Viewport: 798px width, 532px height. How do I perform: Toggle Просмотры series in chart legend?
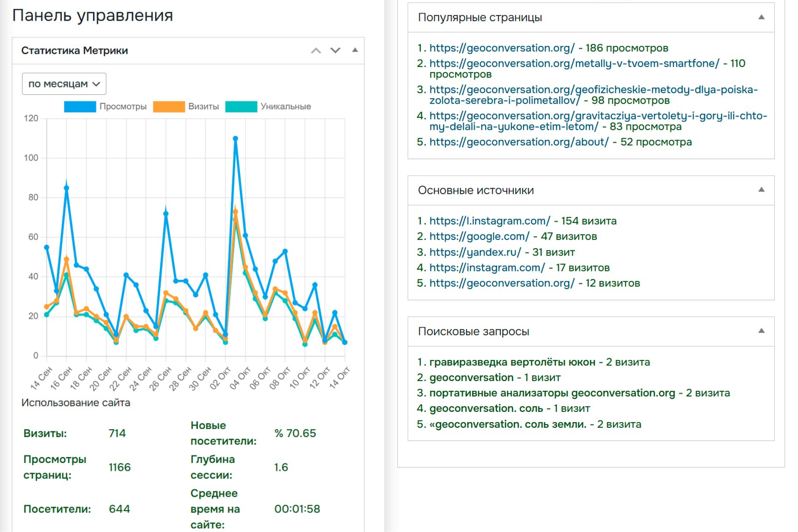tap(105, 106)
